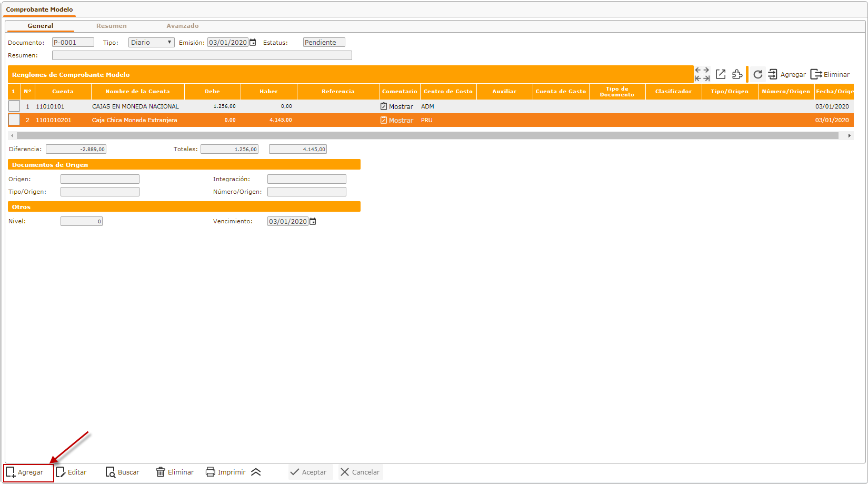Click the grid horizontal scrollbar right arrow
This screenshot has width=868, height=484.
[849, 136]
